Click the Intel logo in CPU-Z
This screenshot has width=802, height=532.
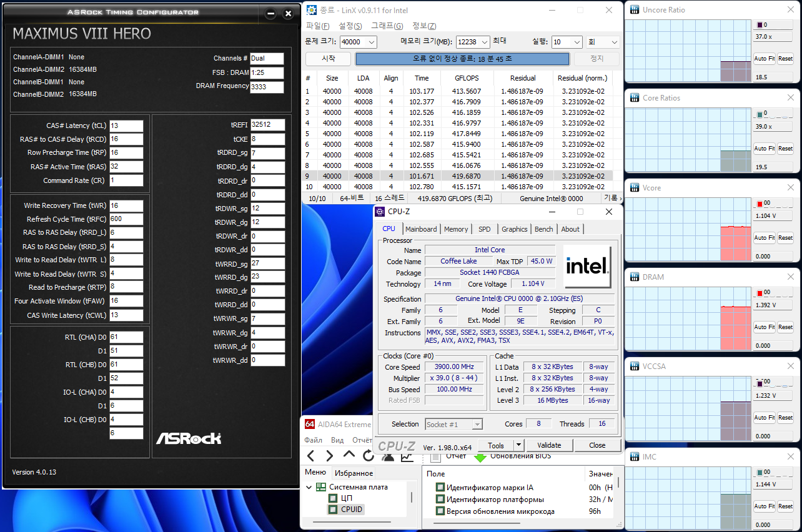coord(587,265)
